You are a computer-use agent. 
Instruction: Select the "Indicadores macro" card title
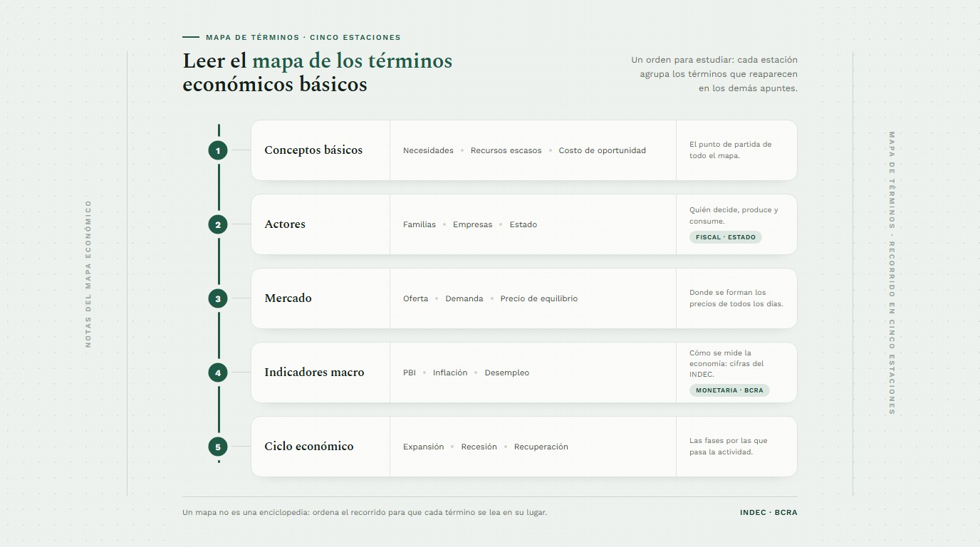314,373
